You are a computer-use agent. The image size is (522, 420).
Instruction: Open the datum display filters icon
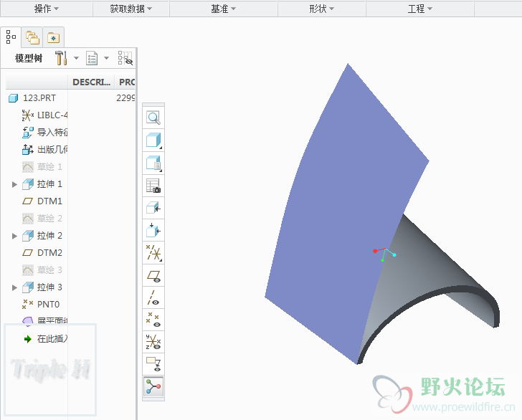(153, 253)
